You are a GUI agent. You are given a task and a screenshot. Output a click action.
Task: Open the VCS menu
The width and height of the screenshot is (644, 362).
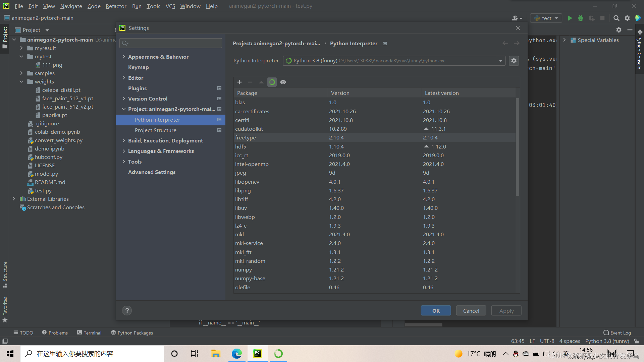tap(170, 6)
